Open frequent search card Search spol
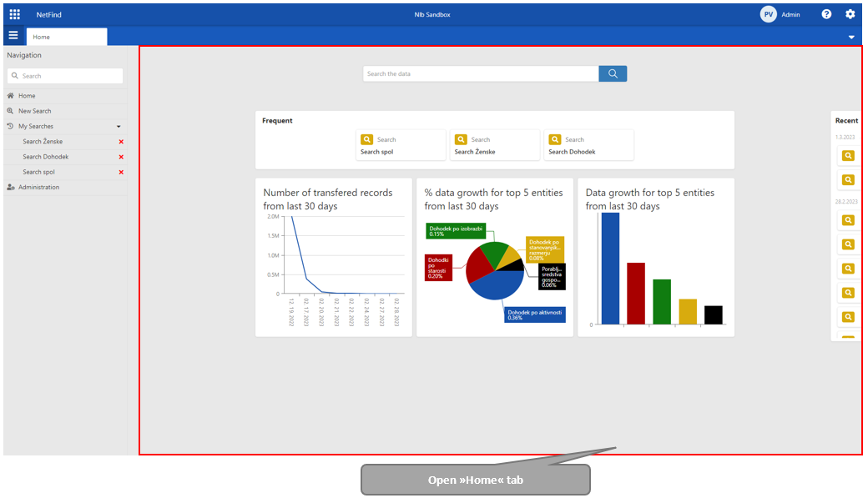This screenshot has height=498, width=868. click(401, 145)
